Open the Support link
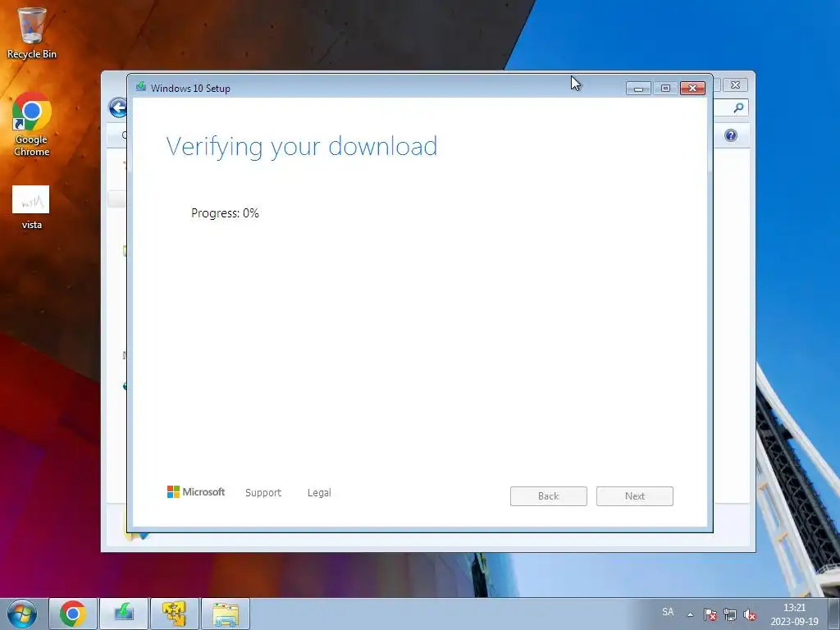The height and width of the screenshot is (630, 840). pos(263,492)
